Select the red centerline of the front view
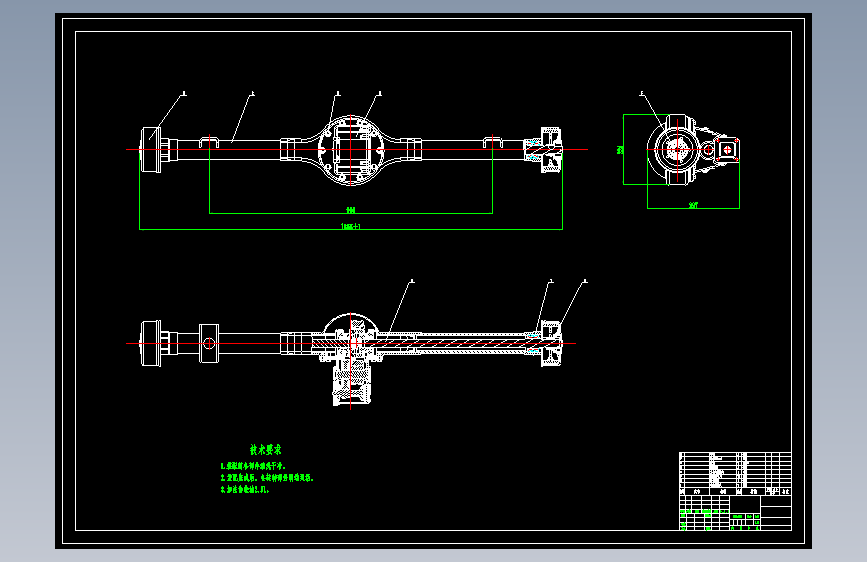 coord(357,149)
